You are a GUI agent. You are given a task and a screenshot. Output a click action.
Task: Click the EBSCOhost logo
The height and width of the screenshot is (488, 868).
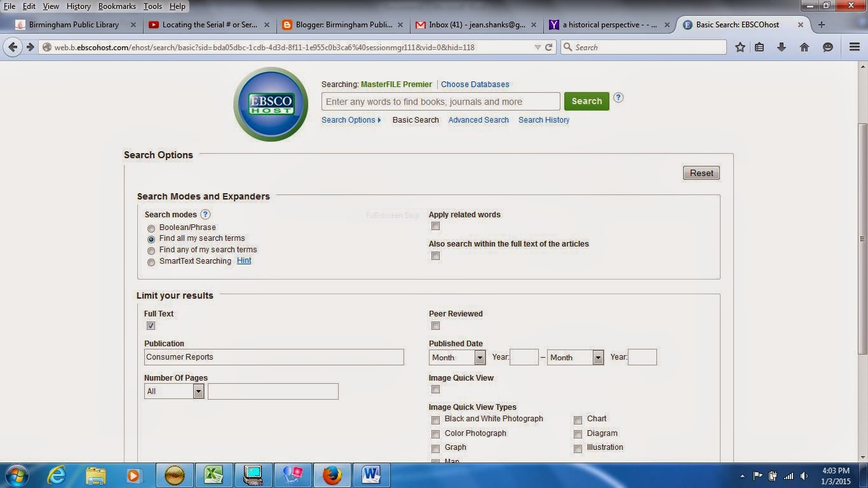tap(271, 104)
